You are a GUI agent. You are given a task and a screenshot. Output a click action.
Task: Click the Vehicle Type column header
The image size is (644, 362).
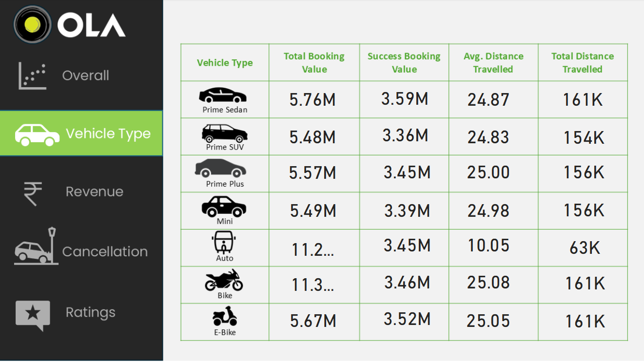tap(225, 63)
